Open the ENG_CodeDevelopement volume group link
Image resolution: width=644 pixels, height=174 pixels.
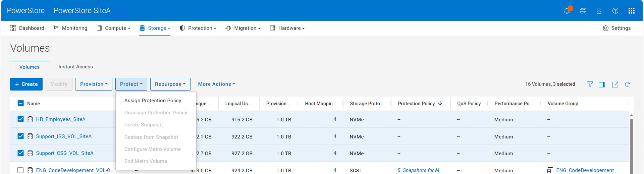pyautogui.click(x=588, y=170)
